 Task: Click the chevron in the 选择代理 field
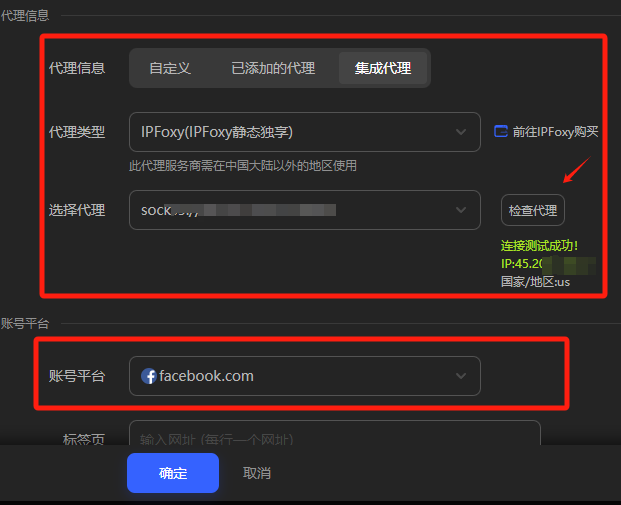(461, 210)
